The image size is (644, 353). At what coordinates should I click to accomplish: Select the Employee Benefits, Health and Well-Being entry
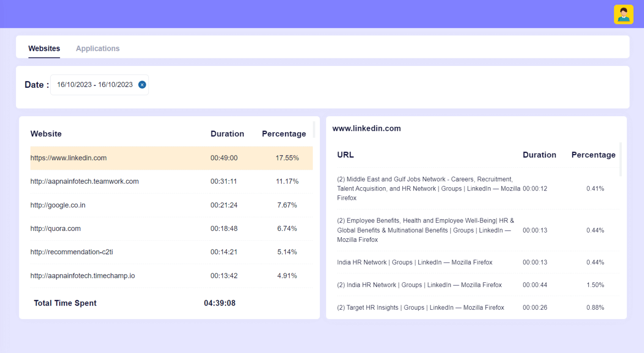coord(426,230)
